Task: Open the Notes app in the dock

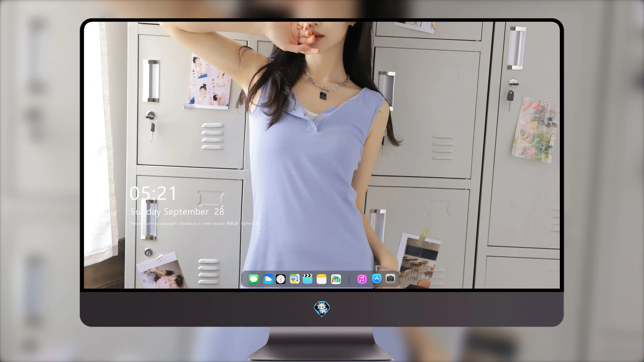Action: 321,279
